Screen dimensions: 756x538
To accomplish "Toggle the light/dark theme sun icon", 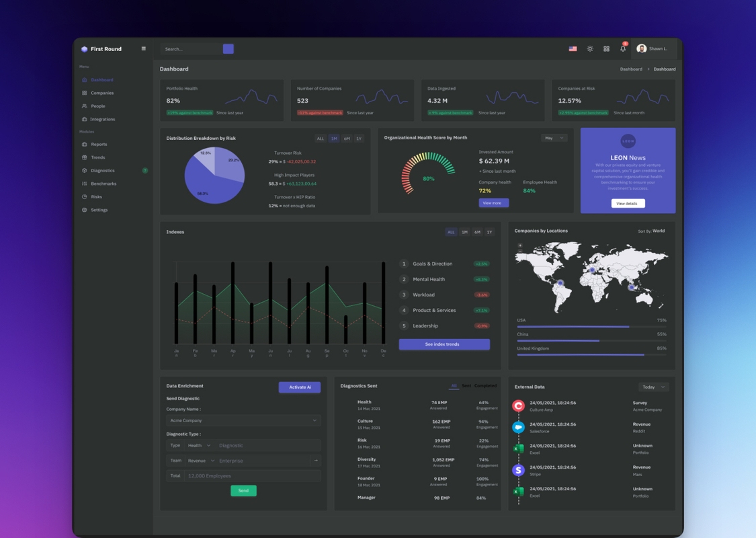I will (x=590, y=48).
